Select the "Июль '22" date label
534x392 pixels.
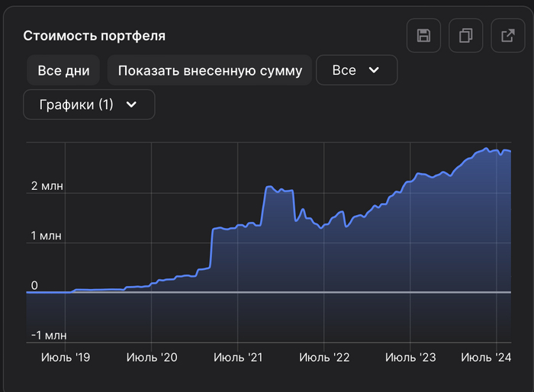pyautogui.click(x=324, y=356)
